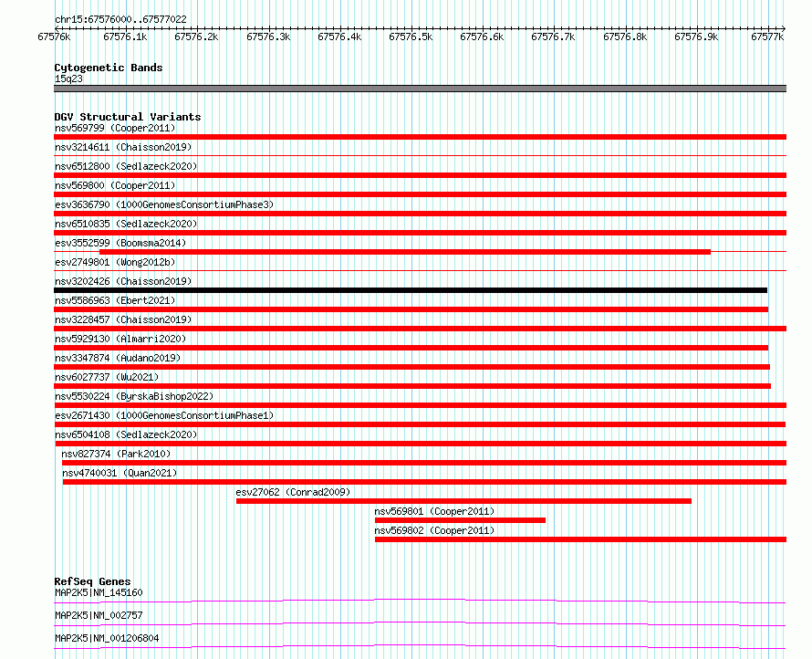The width and height of the screenshot is (812, 659).
Task: Click the red bar of nsv569802
Action: coord(580,539)
